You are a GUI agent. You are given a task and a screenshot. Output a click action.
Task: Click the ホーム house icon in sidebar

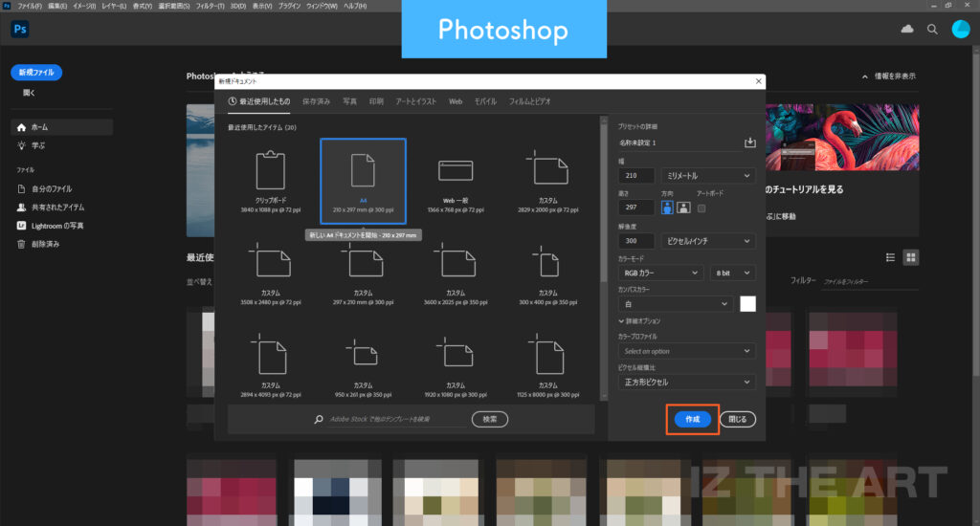[x=21, y=127]
